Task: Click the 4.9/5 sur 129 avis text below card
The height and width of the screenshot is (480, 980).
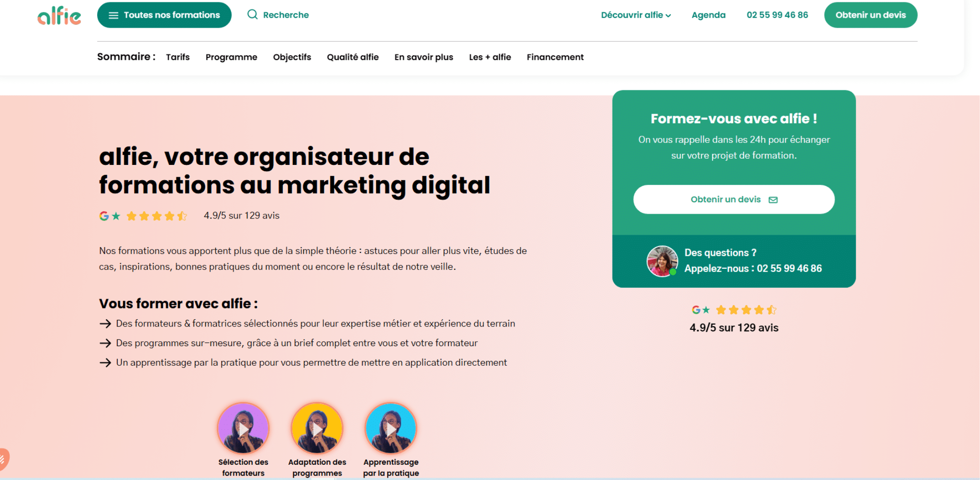Action: pyautogui.click(x=734, y=327)
